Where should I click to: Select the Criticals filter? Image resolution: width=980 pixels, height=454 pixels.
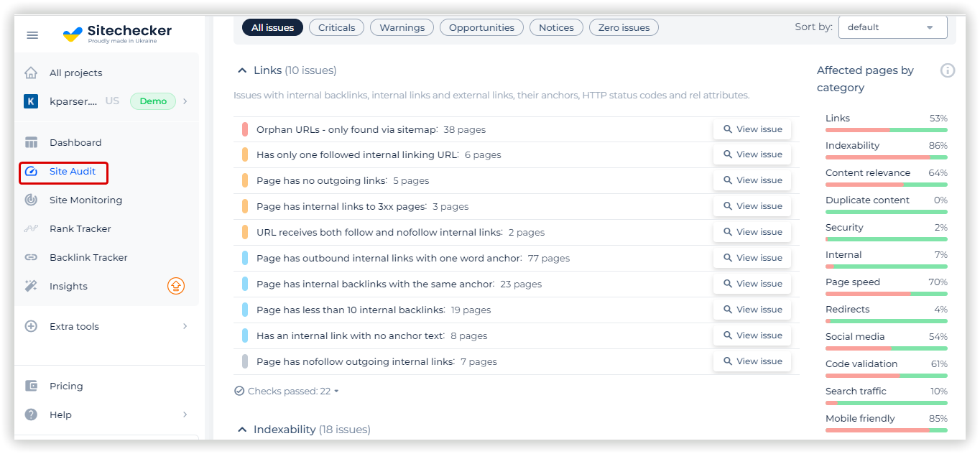pos(336,27)
